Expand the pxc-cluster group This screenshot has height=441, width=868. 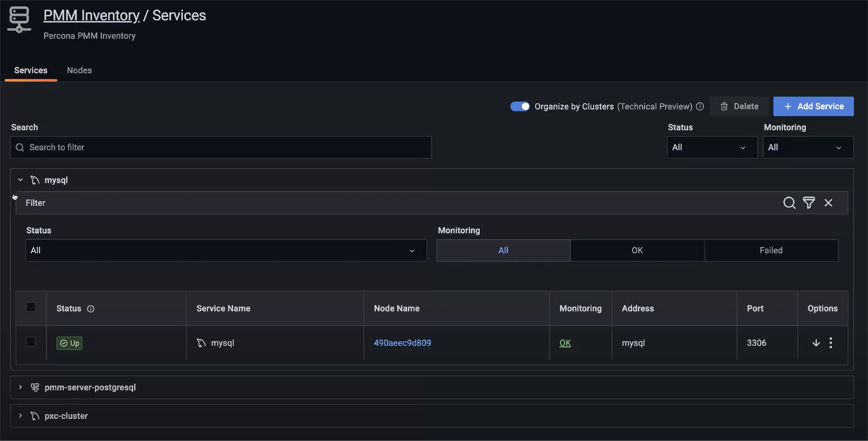tap(20, 416)
